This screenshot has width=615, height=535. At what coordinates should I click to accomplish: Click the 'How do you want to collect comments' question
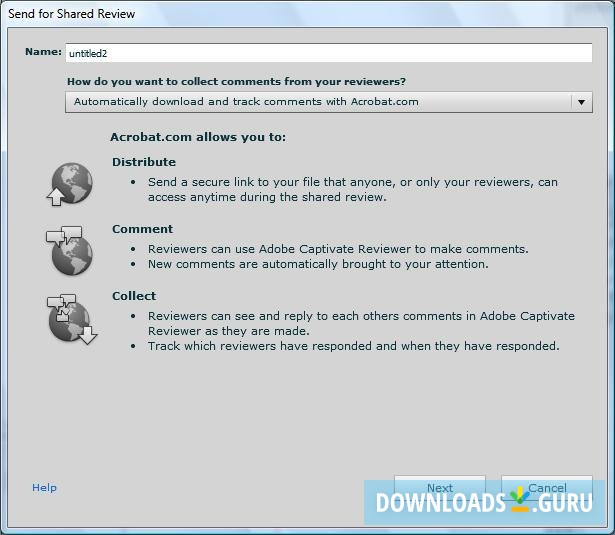(x=237, y=82)
